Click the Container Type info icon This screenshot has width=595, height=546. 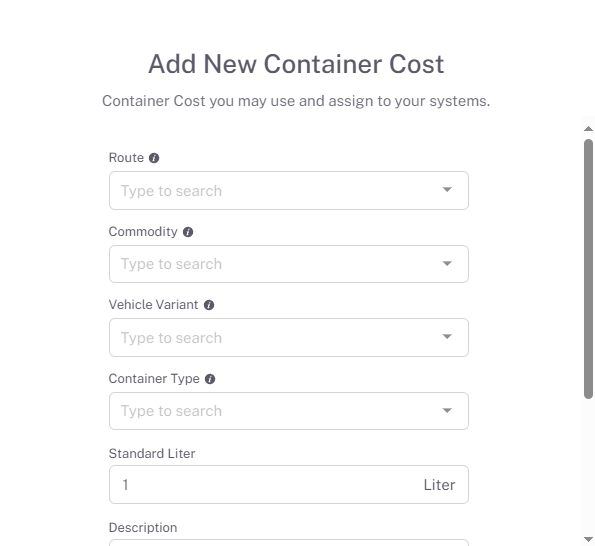click(210, 379)
